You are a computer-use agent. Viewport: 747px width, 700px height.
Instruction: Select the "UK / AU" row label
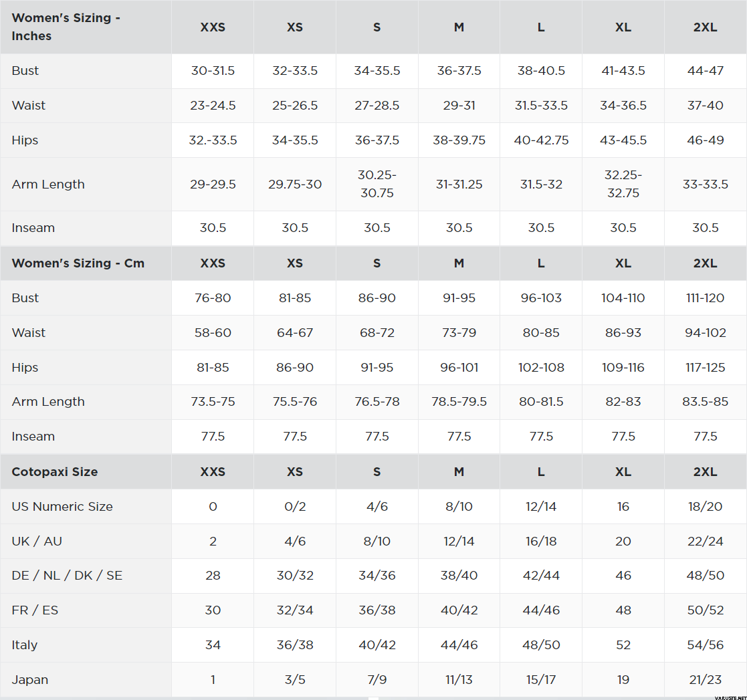pos(37,542)
